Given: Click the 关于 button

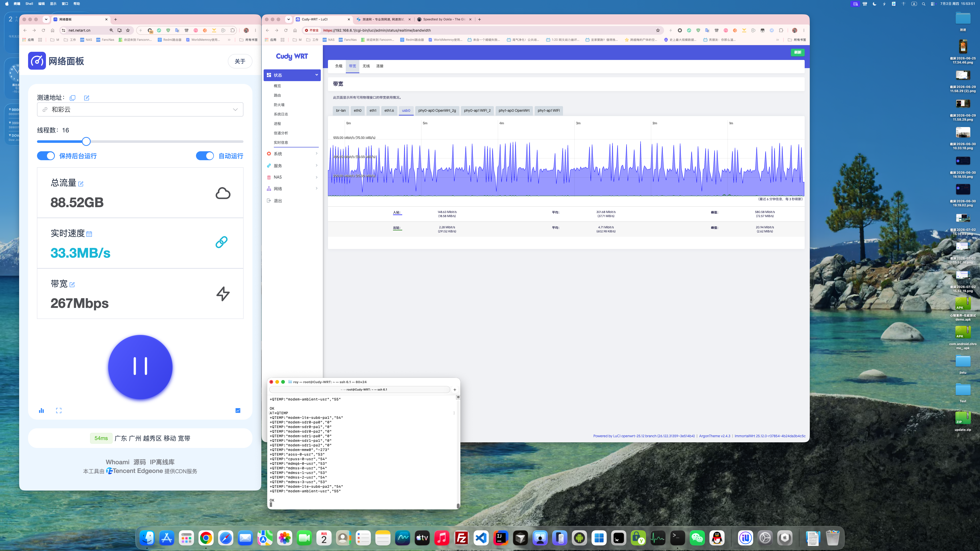Looking at the screenshot, I should click(x=240, y=61).
